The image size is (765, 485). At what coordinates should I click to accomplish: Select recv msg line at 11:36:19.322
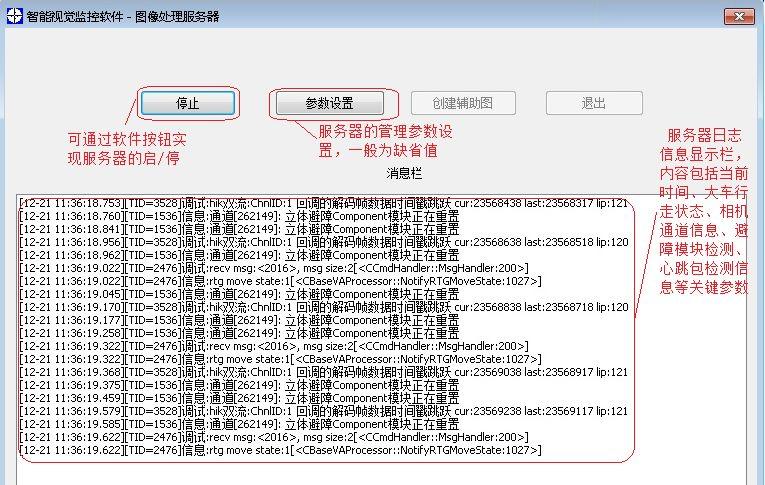pyautogui.click(x=274, y=346)
